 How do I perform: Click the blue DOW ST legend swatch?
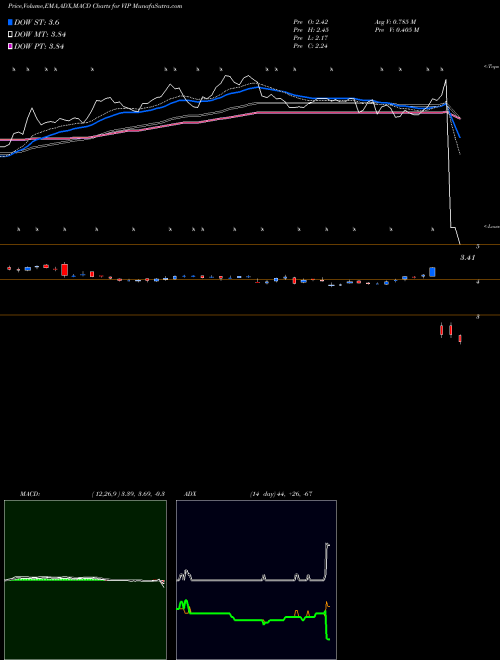pos(10,22)
